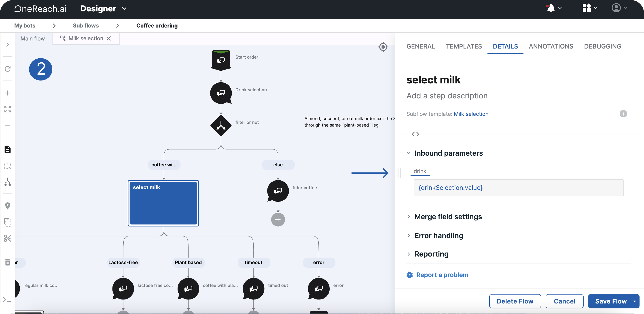
Task: Open the notifications bell
Action: pos(551,8)
